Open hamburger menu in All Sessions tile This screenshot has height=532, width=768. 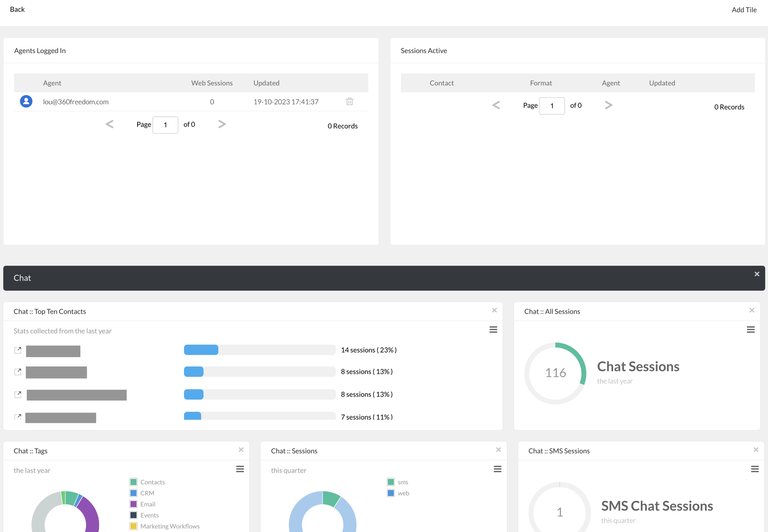click(750, 330)
